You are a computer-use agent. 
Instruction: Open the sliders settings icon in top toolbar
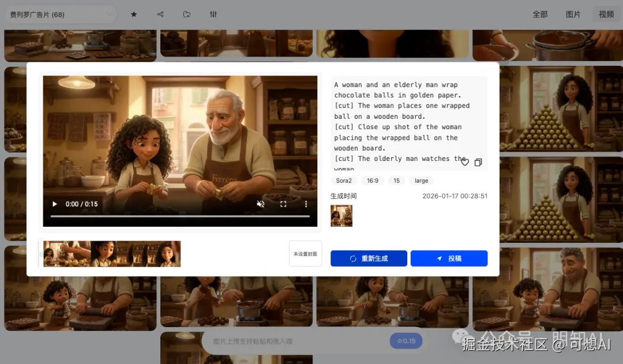[x=213, y=14]
